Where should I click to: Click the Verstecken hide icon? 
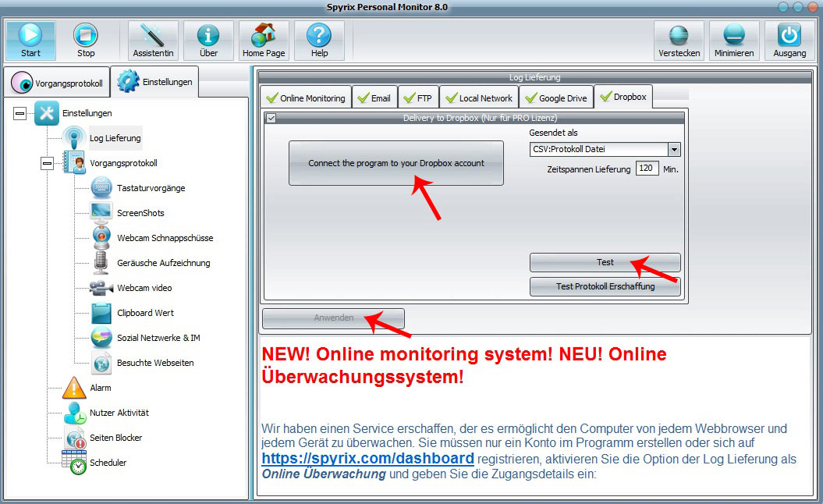(679, 35)
